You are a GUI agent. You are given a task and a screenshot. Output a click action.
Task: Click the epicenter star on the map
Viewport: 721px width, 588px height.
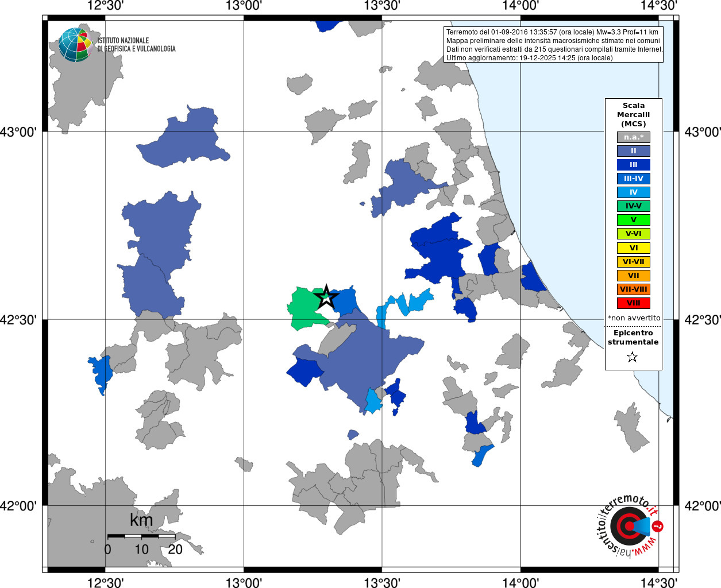tap(326, 297)
